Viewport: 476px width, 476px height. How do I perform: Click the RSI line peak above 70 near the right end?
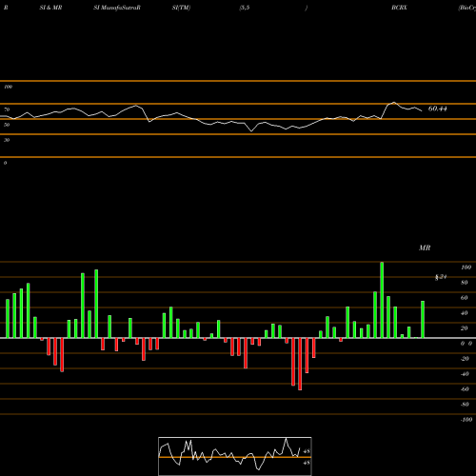click(x=394, y=102)
